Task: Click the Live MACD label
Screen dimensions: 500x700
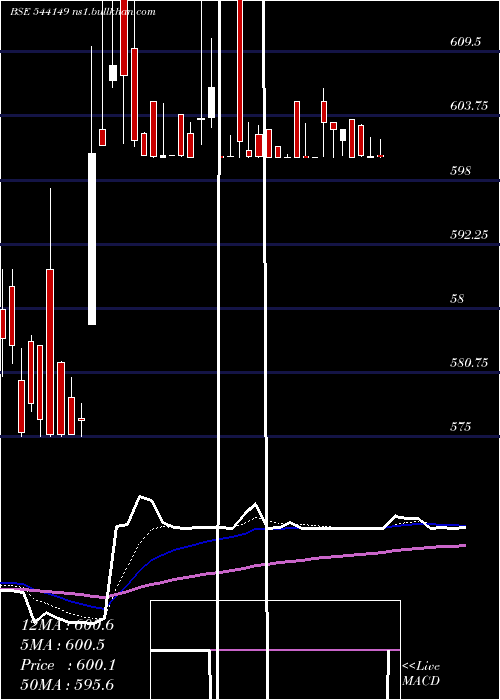Action: click(x=421, y=674)
